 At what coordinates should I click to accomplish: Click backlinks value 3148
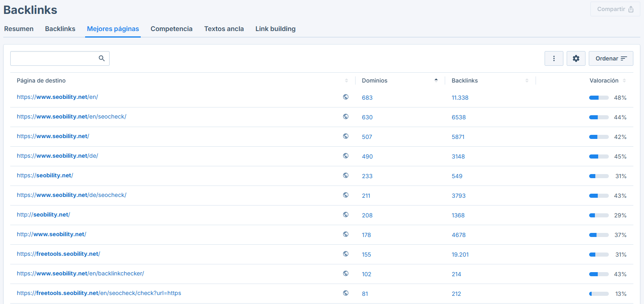pyautogui.click(x=458, y=156)
